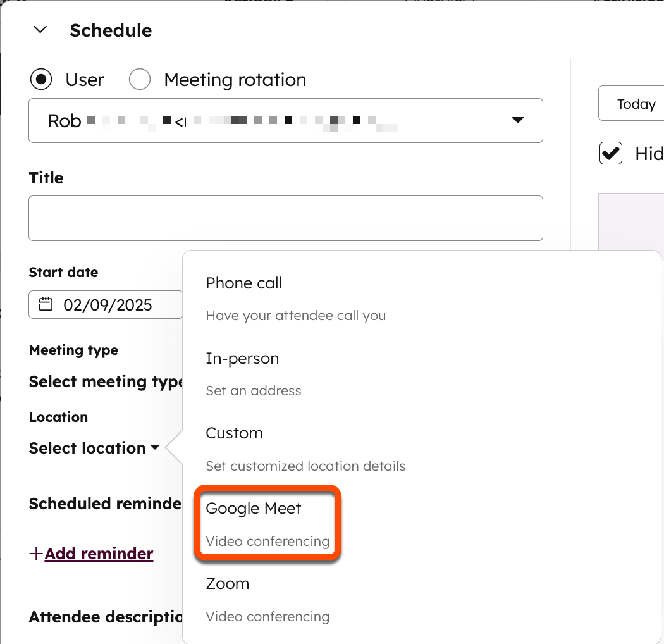The height and width of the screenshot is (644, 664).
Task: Click the calendar icon in the Start date field
Action: 45,304
